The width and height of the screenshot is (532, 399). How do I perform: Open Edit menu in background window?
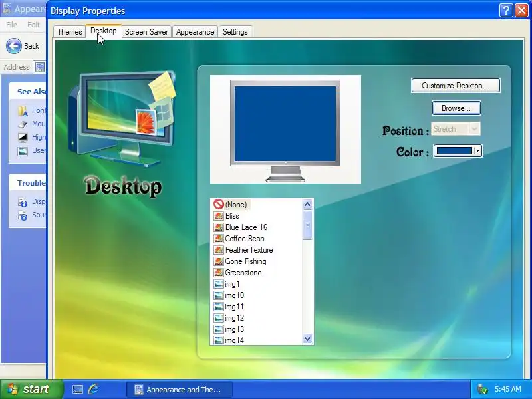pos(33,25)
